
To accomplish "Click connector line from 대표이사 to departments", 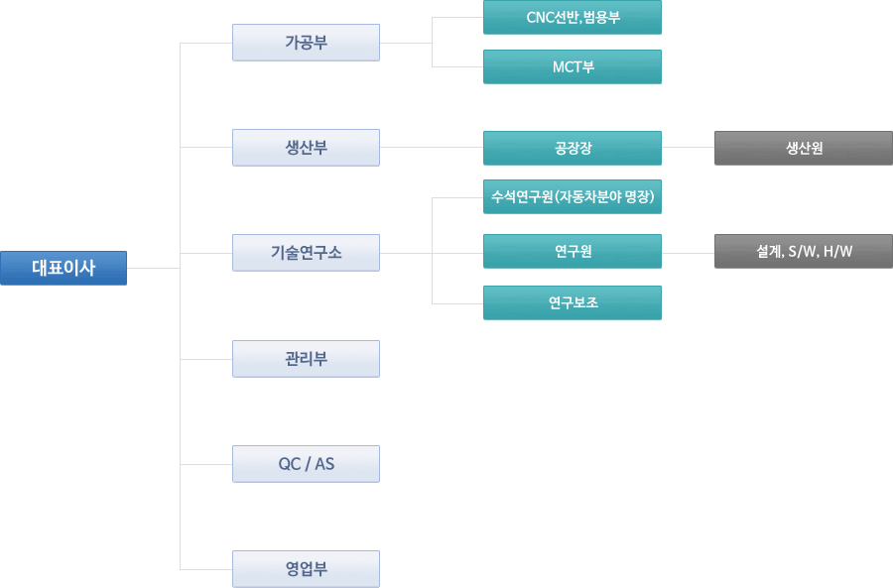I will (153, 268).
